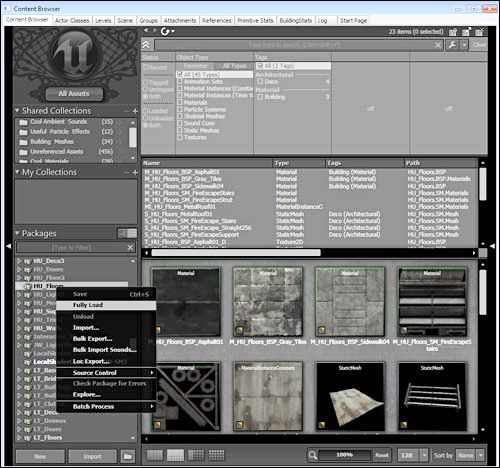The height and width of the screenshot is (468, 500).
Task: Choose Bulk Export... from context menu
Action: tap(106, 339)
